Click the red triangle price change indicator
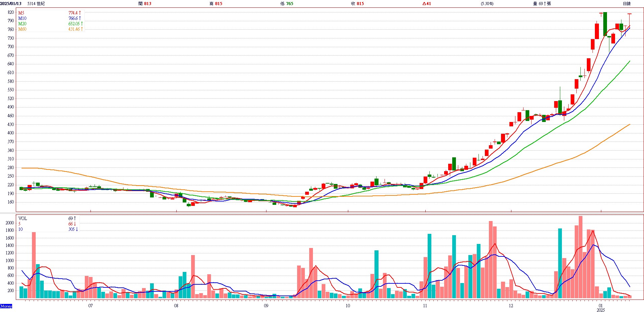The height and width of the screenshot is (312, 644). click(424, 4)
